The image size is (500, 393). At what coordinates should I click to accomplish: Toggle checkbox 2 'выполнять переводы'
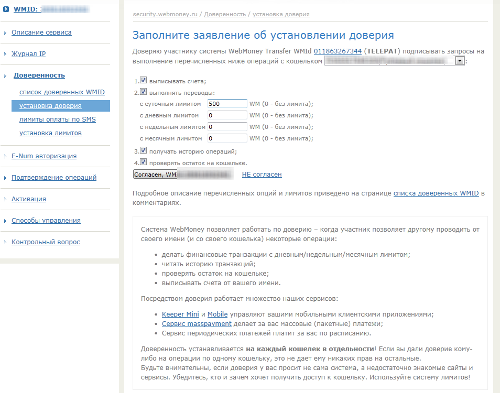(143, 91)
